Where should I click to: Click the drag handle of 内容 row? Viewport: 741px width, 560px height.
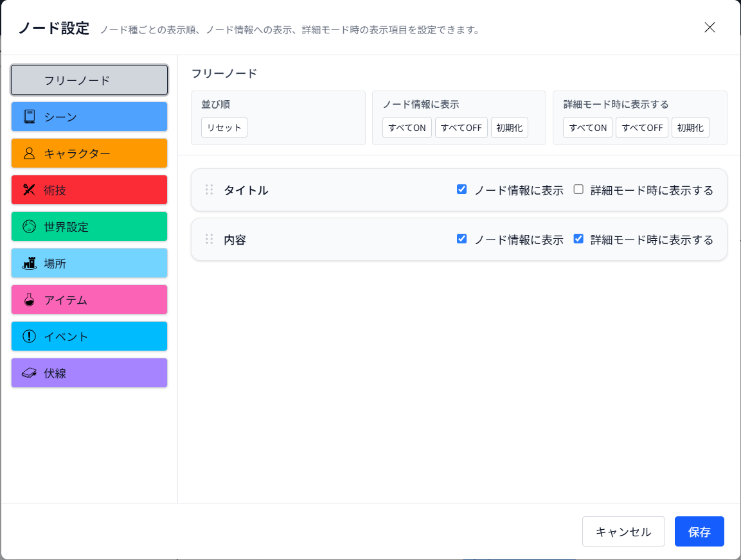(x=209, y=240)
